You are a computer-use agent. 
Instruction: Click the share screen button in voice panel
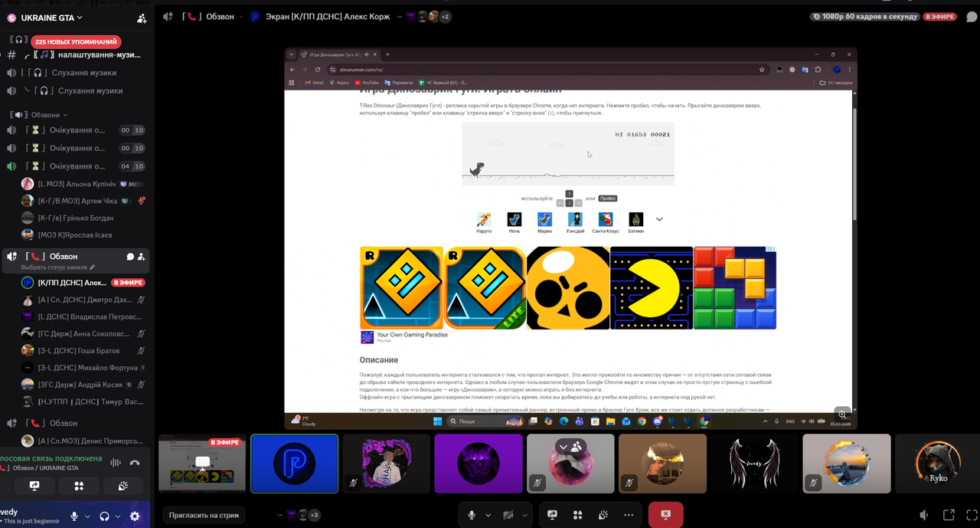click(34, 486)
